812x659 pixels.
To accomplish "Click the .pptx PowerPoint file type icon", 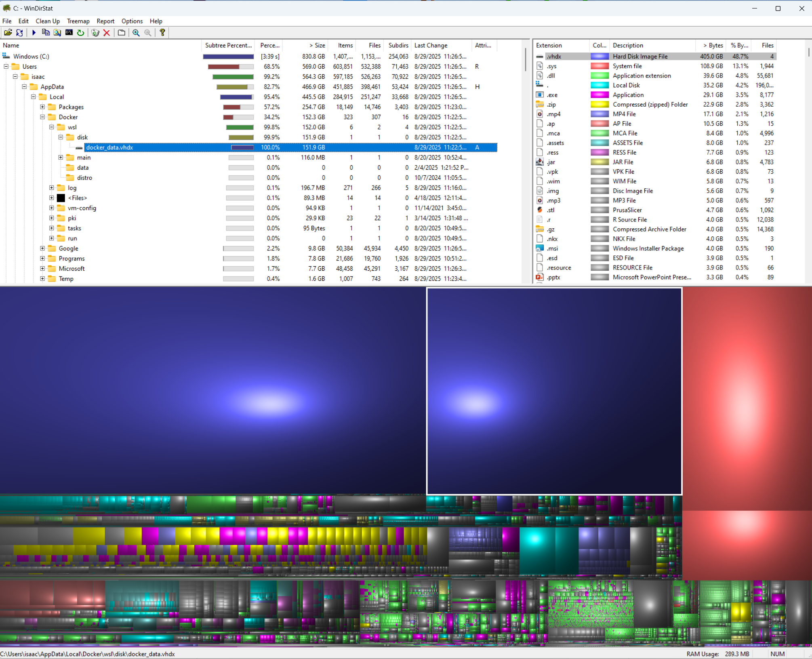I will pos(540,277).
